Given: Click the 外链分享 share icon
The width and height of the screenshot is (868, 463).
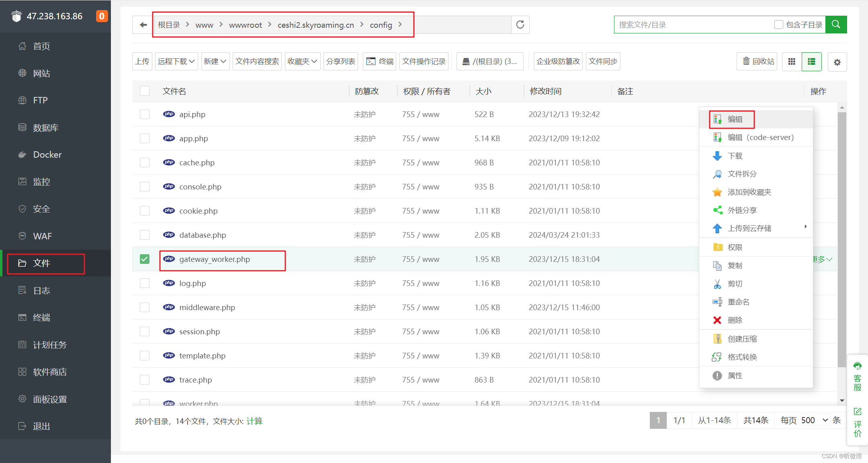Looking at the screenshot, I should (717, 210).
